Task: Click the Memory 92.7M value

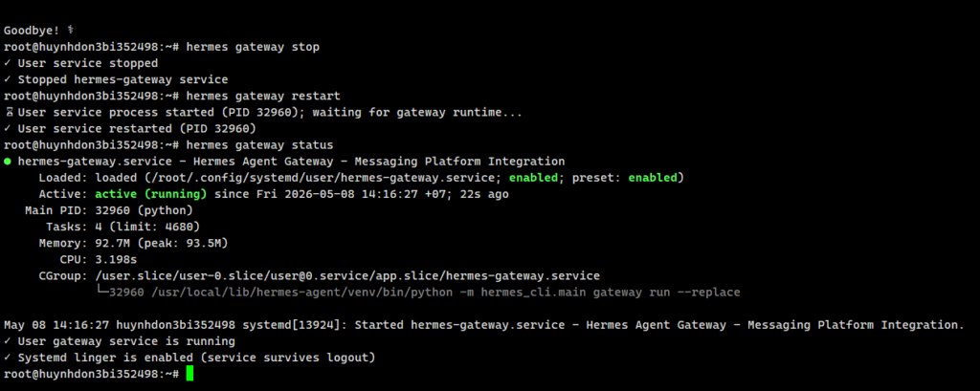Action: [x=113, y=244]
